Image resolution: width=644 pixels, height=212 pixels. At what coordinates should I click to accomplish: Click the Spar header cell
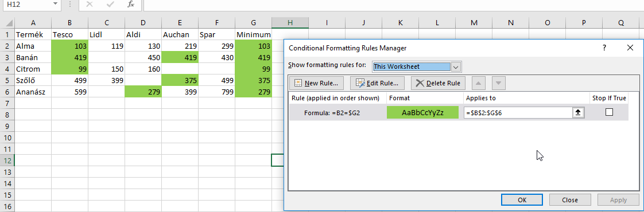[x=216, y=34]
